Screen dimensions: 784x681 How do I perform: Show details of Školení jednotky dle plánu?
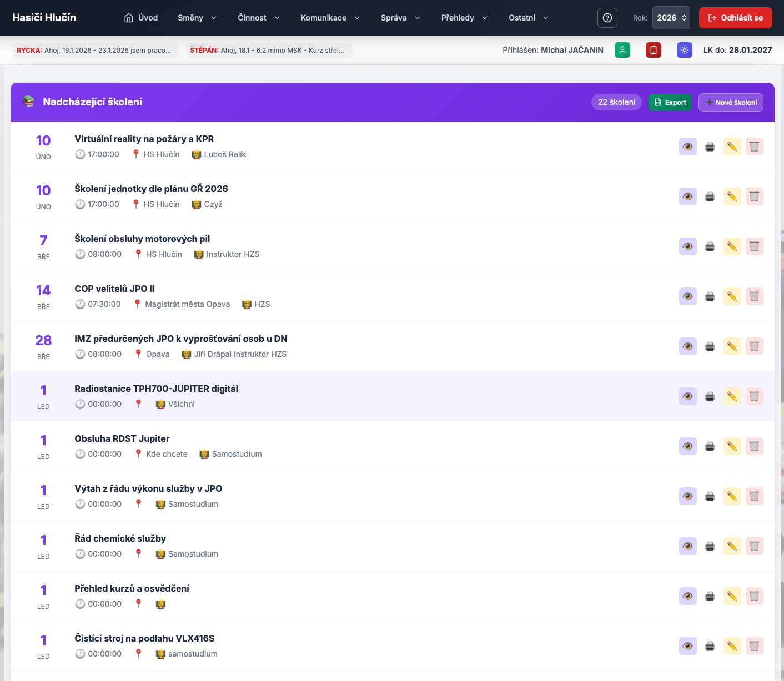(687, 196)
